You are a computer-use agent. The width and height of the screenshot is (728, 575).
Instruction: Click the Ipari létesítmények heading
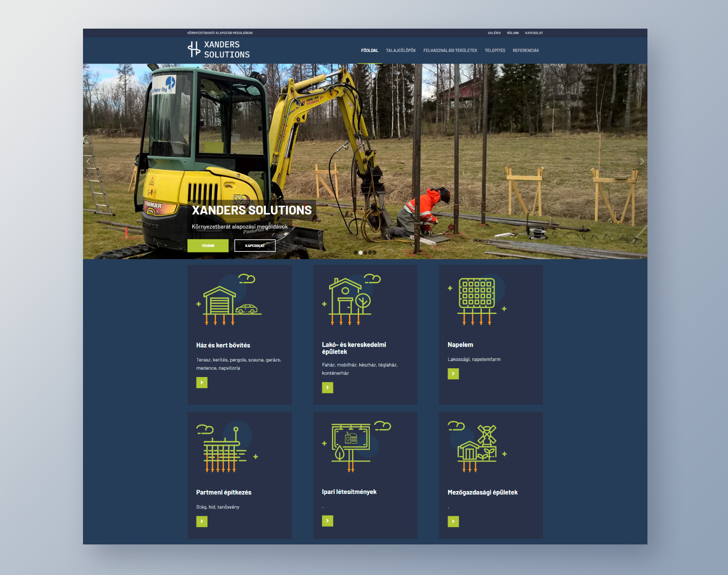point(349,492)
